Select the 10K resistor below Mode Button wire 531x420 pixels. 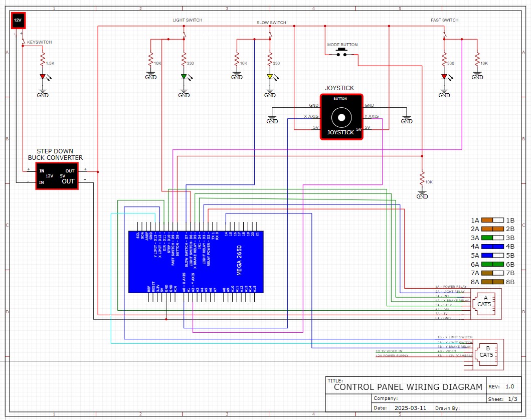[x=422, y=178]
